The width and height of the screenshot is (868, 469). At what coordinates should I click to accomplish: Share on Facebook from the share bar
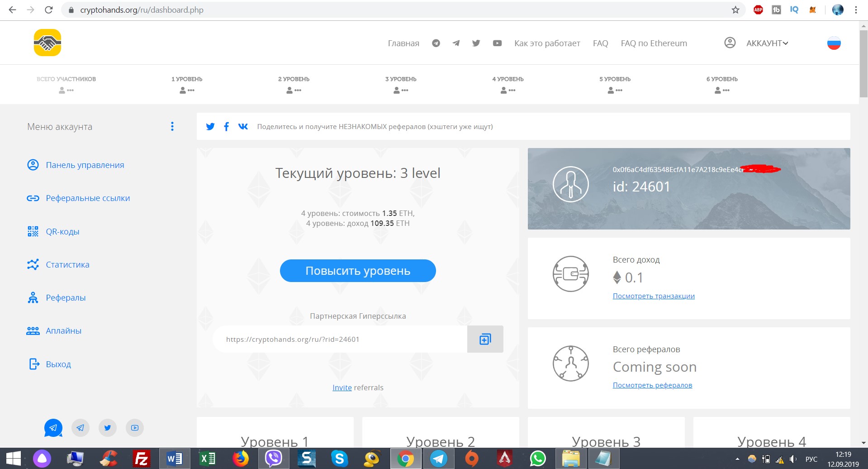coord(226,126)
